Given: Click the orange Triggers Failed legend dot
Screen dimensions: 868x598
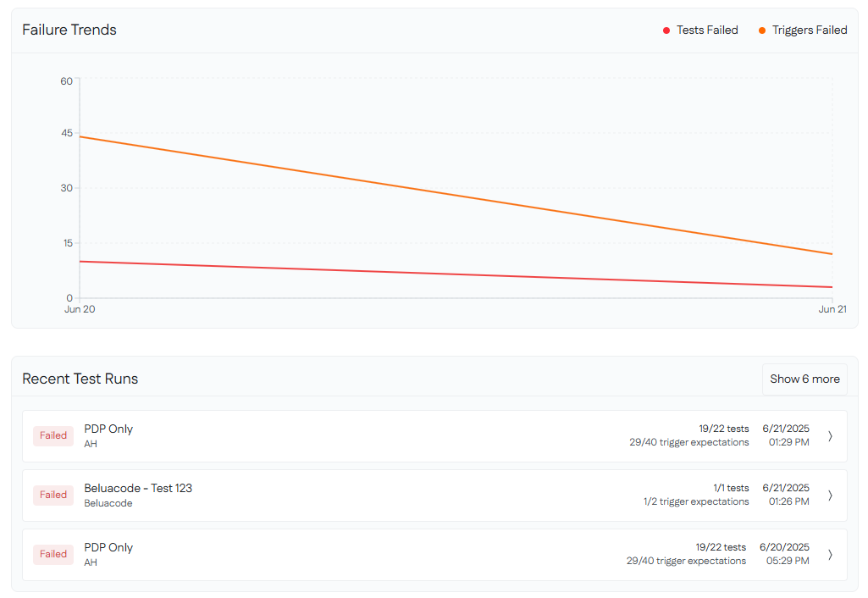Looking at the screenshot, I should point(762,30).
